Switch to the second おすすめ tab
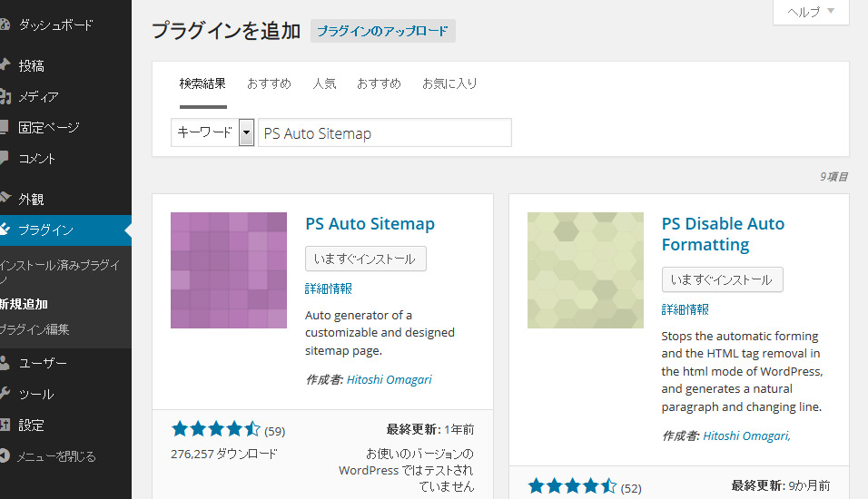This screenshot has height=499, width=868. 380,83
